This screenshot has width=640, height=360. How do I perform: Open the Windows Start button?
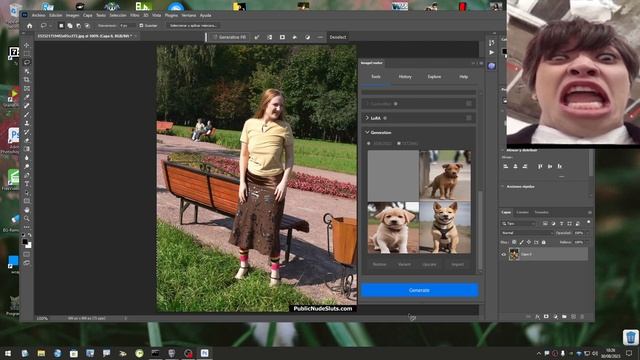7,353
